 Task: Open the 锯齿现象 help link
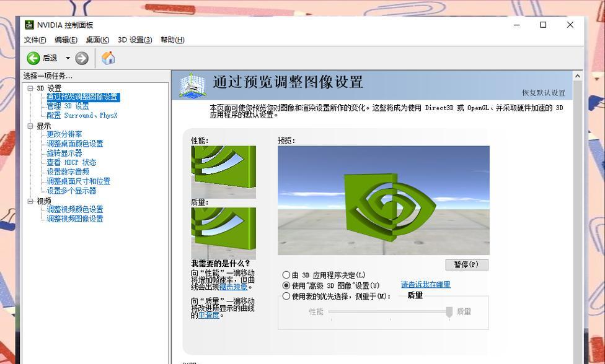234,287
